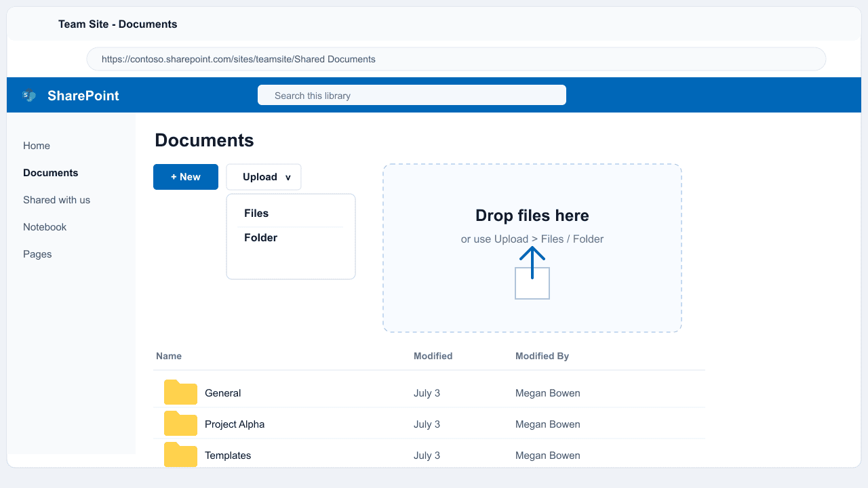Click the General folder name
Viewport: 868px width, 488px height.
coord(223,393)
